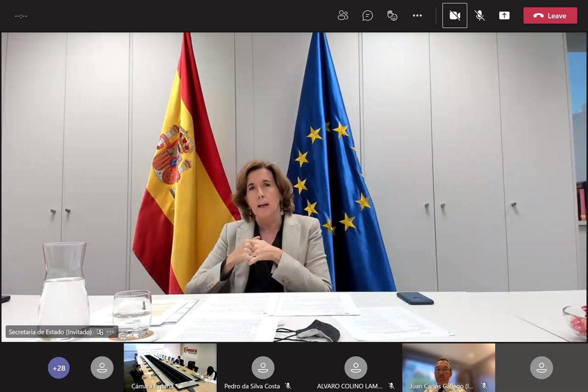Show the +28 additional participants
This screenshot has width=588, height=392.
(x=59, y=368)
